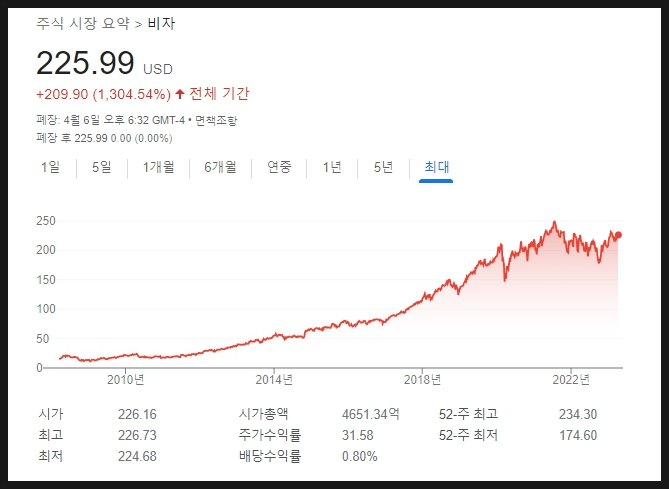669x489 pixels.
Task: Click the red up arrow beside 전체 기간
Action: pos(180,94)
